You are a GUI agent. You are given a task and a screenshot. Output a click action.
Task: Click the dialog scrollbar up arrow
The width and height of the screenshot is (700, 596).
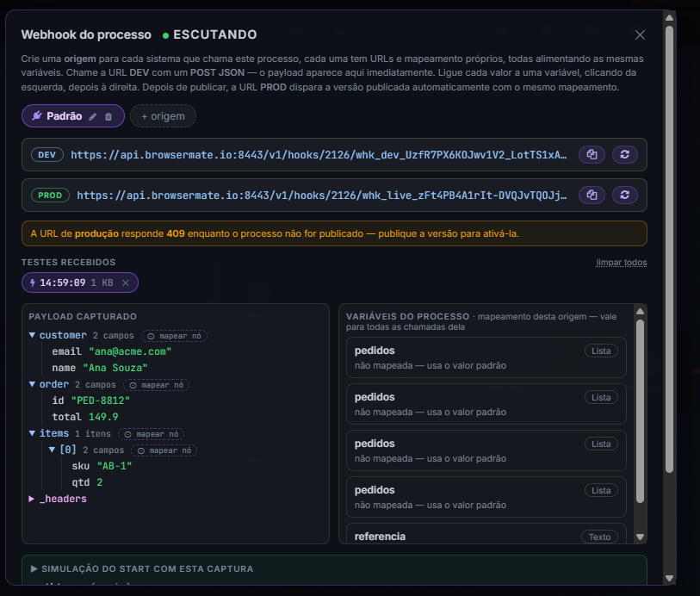pos(669,18)
